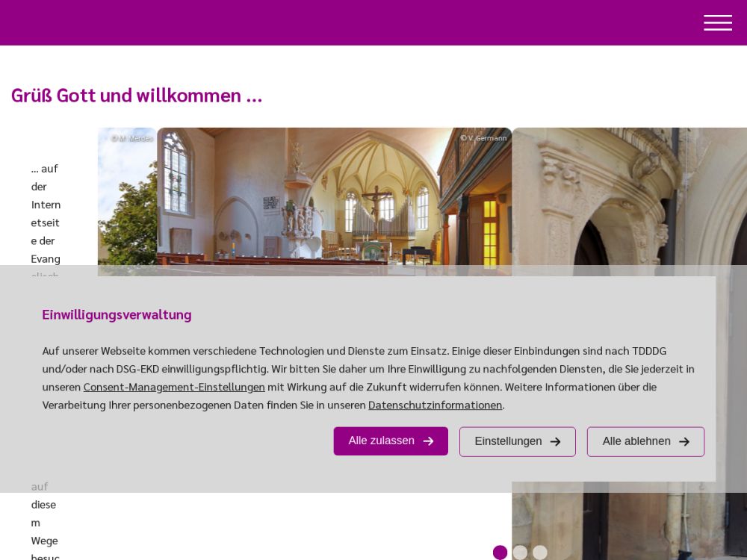Click the Einwilligungsverwaltung dialog title

(x=117, y=314)
